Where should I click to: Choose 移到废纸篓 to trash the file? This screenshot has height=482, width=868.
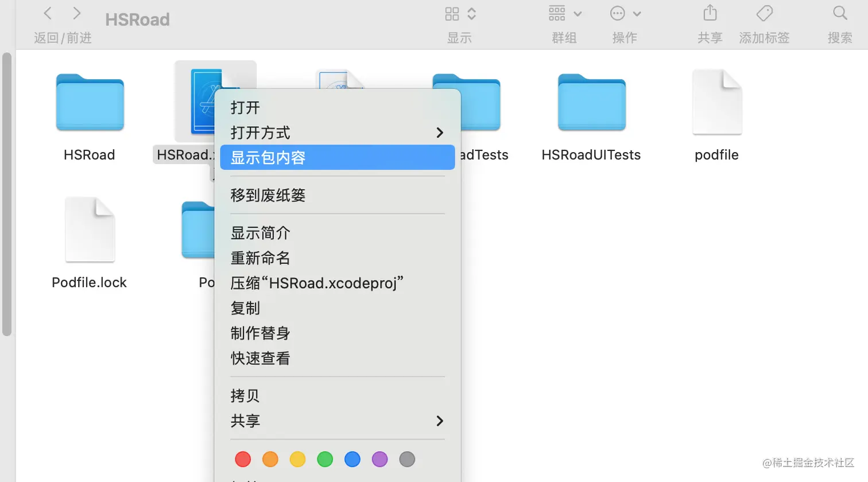click(338, 195)
